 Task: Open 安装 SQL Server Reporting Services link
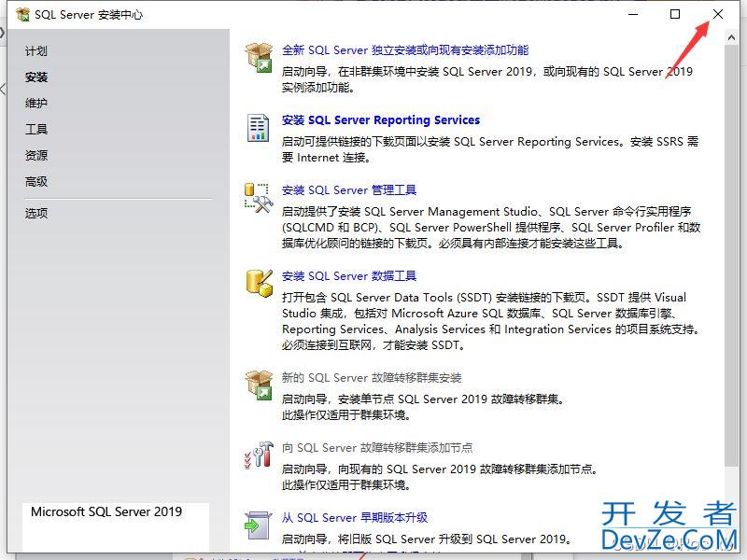(381, 120)
